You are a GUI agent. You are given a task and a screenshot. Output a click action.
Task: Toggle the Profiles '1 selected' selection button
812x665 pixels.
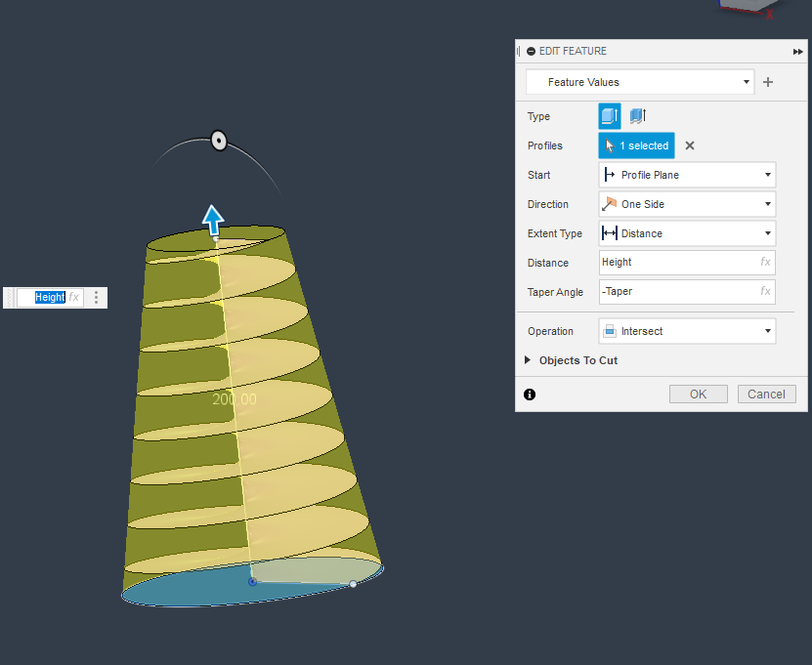pos(636,145)
